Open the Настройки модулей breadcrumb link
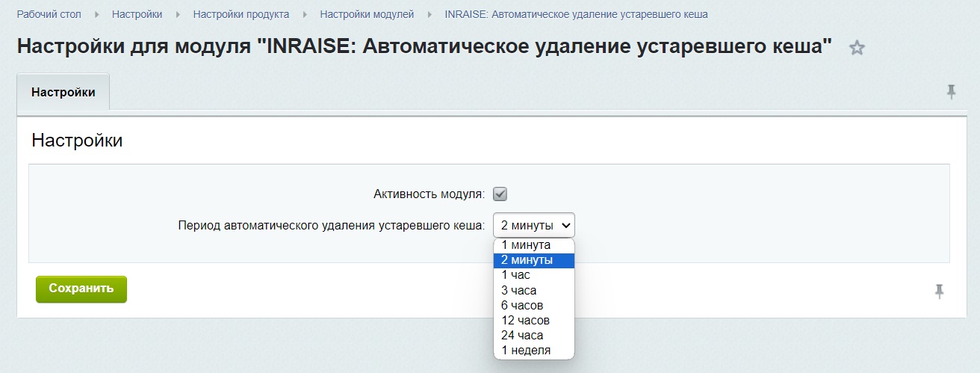 (x=366, y=14)
